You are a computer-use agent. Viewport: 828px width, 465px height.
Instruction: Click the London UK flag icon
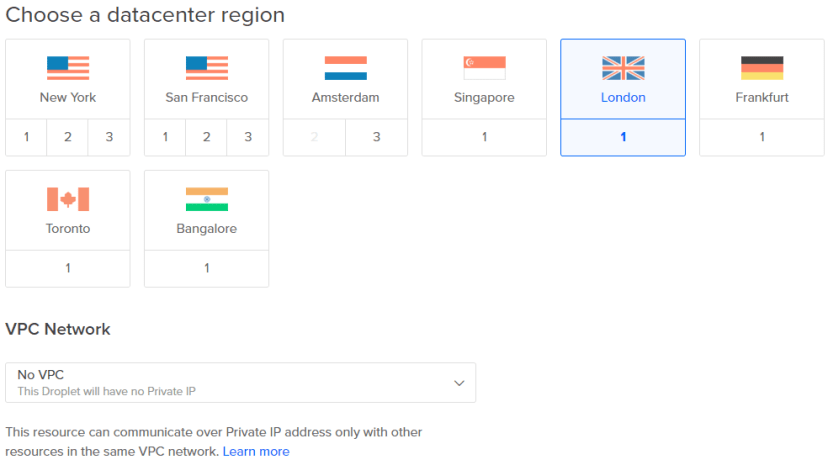[x=623, y=68]
